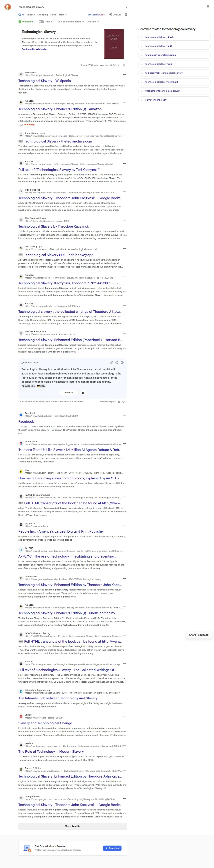
Task: Open The Intimate Link between Technology and Slavery
Action: tap(58, 698)
